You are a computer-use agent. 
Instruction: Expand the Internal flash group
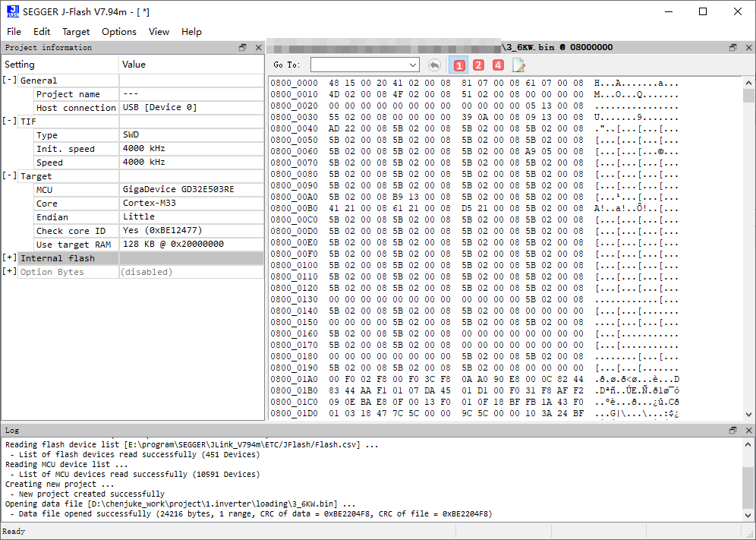(10, 257)
